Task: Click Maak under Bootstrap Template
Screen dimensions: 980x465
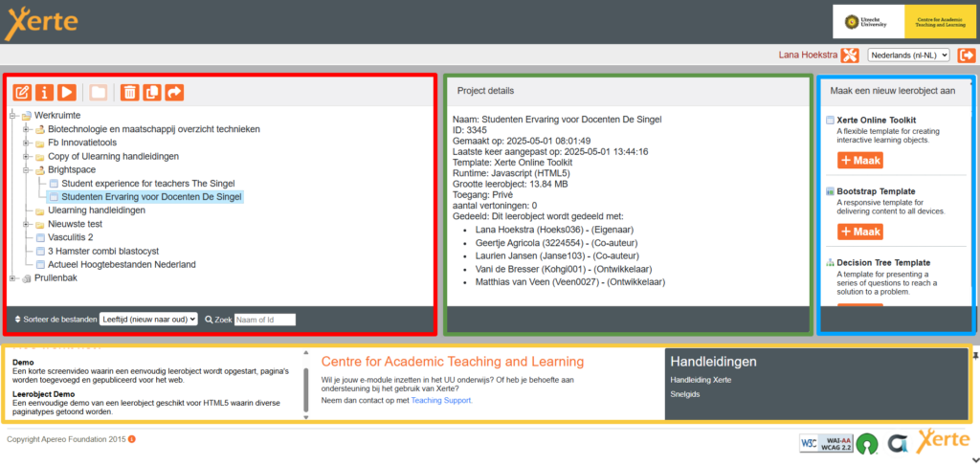Action: 860,232
